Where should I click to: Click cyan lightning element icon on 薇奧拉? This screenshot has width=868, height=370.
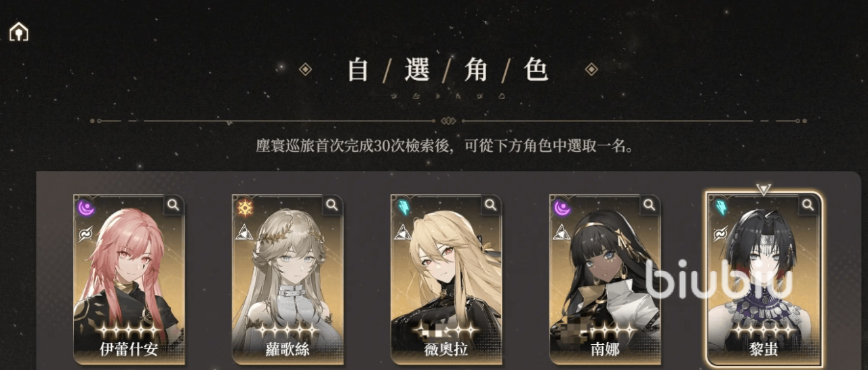click(x=403, y=207)
